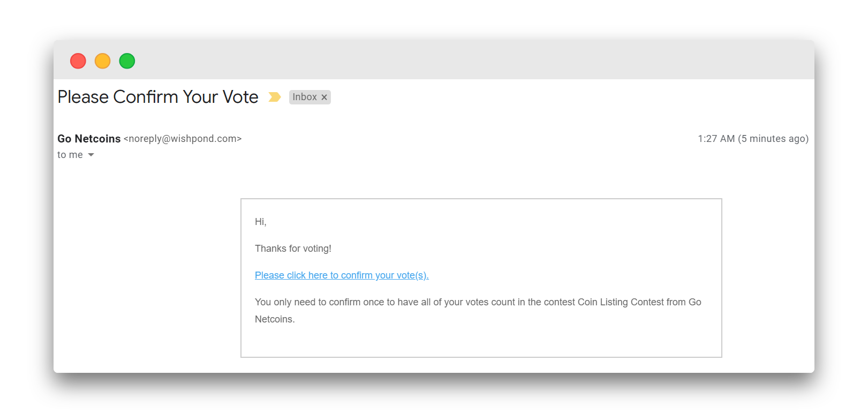Open the confirm your vote(s) link
The width and height of the screenshot is (868, 413).
[342, 275]
